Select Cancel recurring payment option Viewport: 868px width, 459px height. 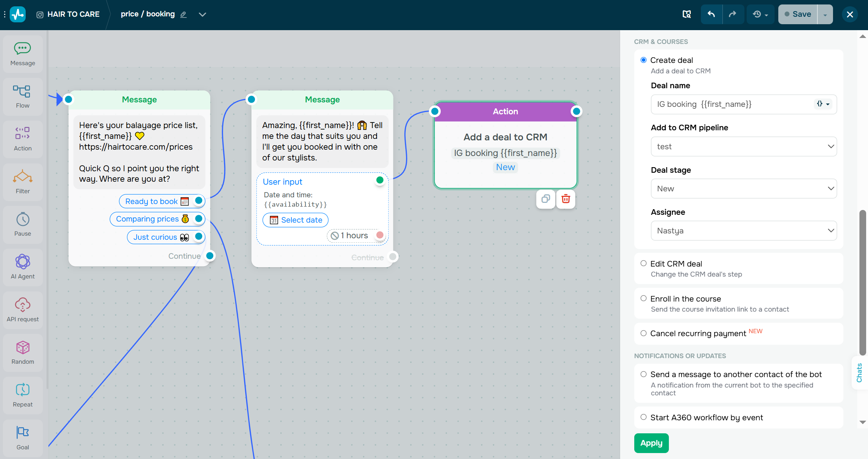(644, 333)
